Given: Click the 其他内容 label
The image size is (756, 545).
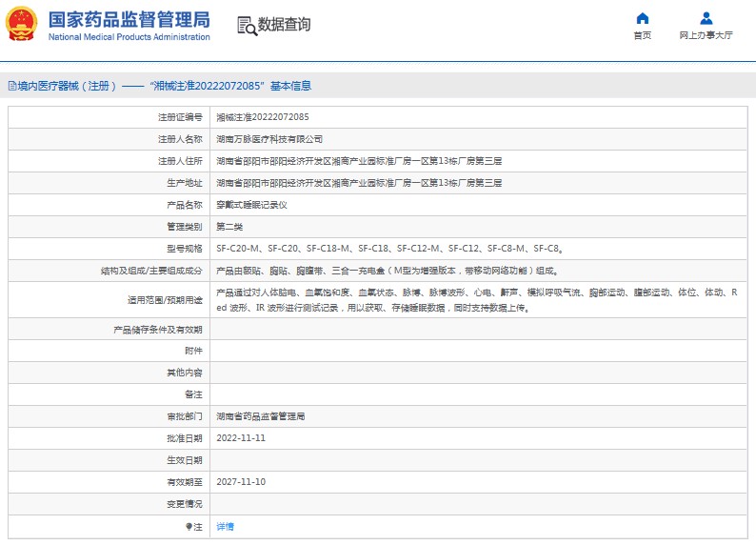Looking at the screenshot, I should 185,373.
